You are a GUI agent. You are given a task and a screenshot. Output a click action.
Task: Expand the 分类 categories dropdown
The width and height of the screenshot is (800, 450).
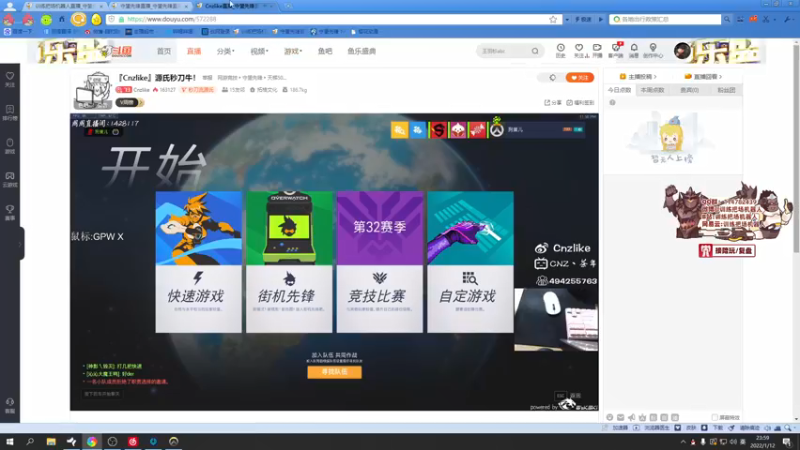click(226, 51)
